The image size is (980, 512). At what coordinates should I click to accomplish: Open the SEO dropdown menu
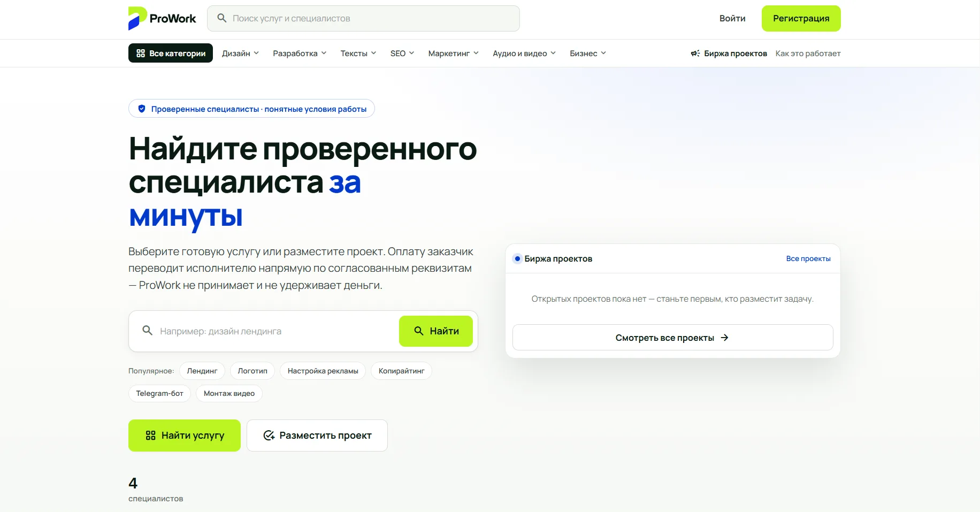402,53
